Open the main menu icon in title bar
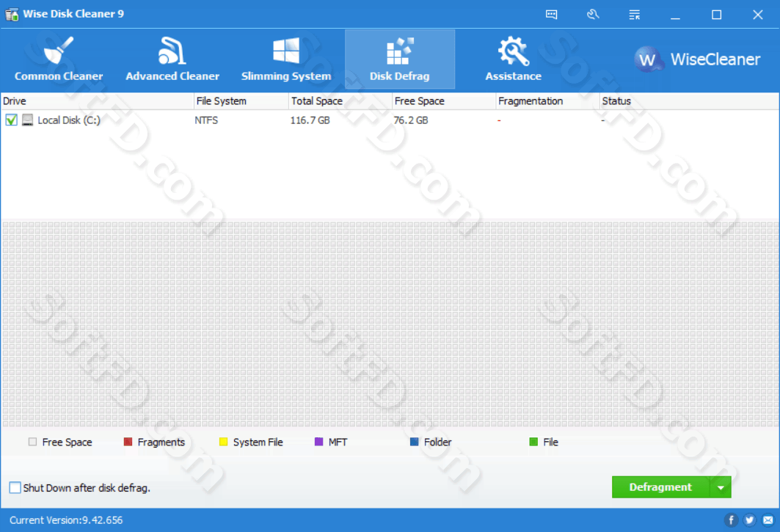This screenshot has width=780, height=532. pyautogui.click(x=634, y=15)
